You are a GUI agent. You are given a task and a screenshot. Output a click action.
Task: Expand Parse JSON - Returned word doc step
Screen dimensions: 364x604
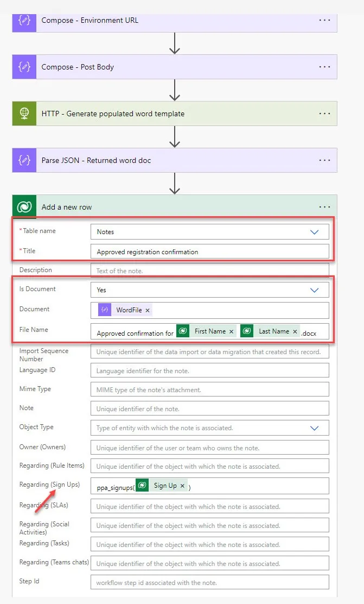point(175,160)
